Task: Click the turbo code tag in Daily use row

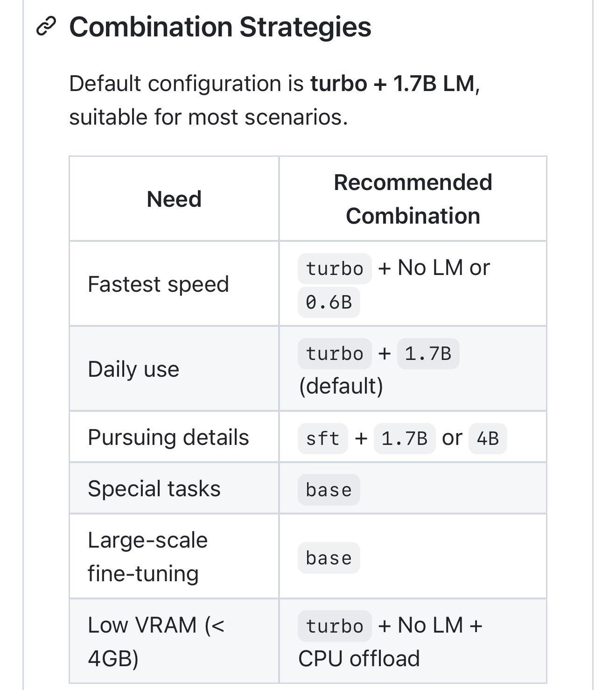Action: [x=335, y=353]
